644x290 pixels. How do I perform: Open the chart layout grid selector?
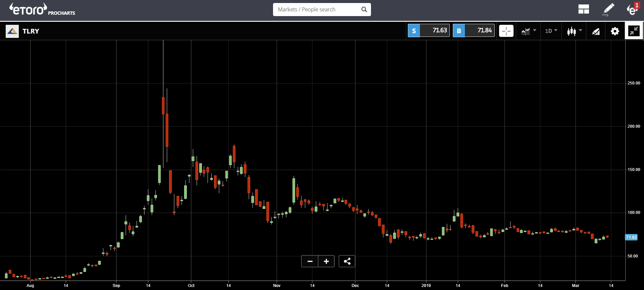(584, 9)
